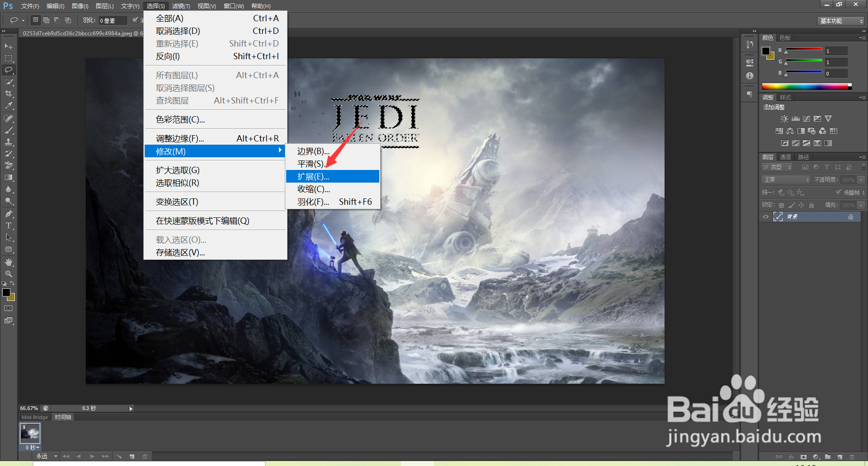The image size is (868, 466).
Task: Select the Horizontal Type tool
Action: (x=9, y=225)
